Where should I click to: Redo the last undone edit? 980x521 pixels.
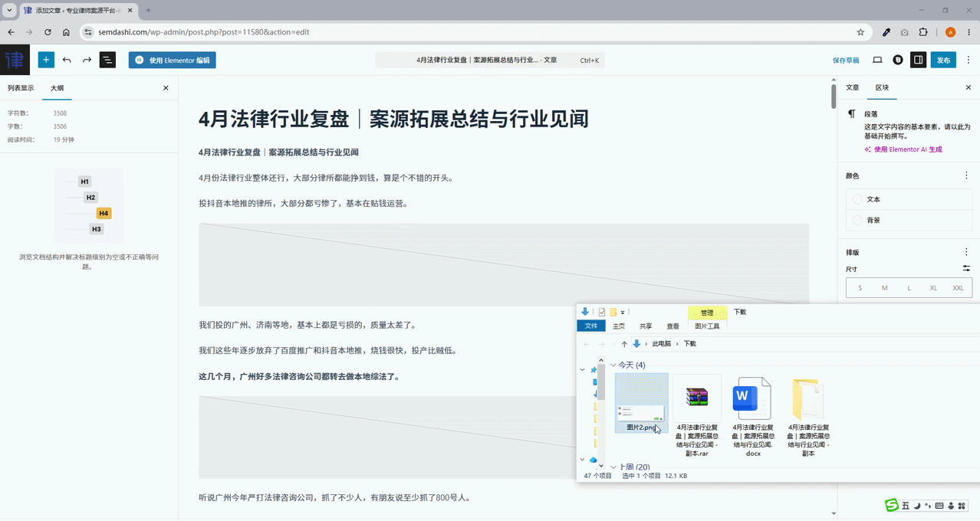87,60
